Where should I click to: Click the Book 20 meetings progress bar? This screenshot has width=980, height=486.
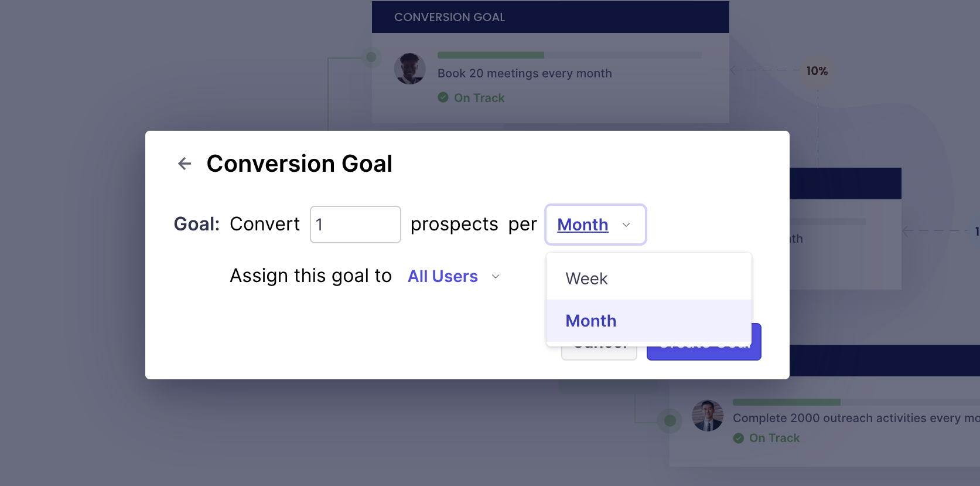tap(569, 55)
